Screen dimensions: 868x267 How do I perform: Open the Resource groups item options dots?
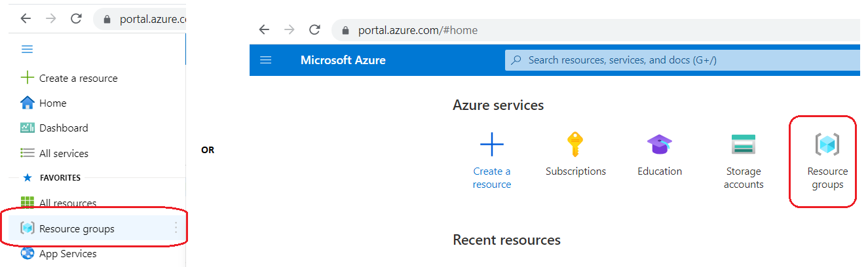tap(176, 228)
